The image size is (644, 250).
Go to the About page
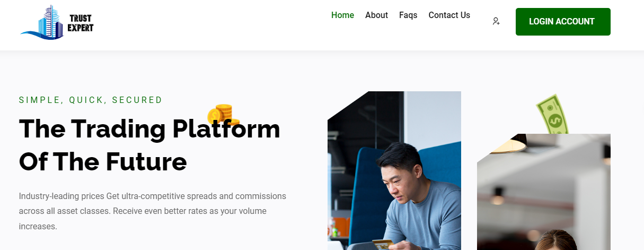click(376, 15)
